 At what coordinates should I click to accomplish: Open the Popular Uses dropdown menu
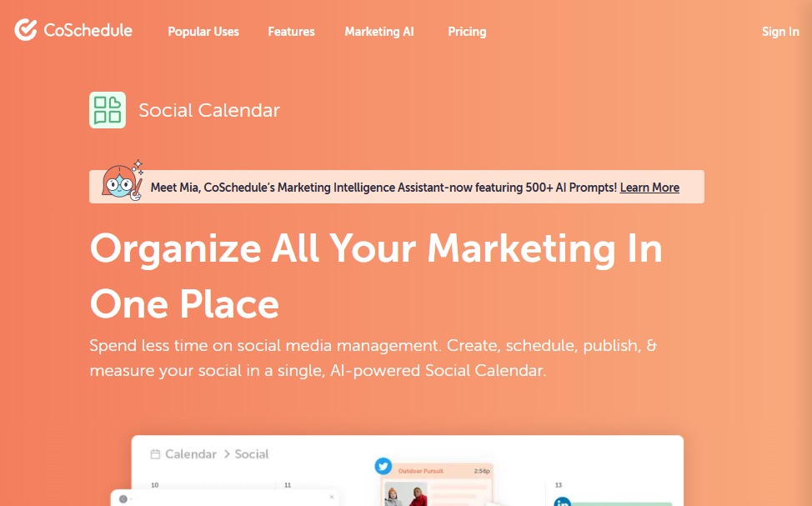click(203, 32)
